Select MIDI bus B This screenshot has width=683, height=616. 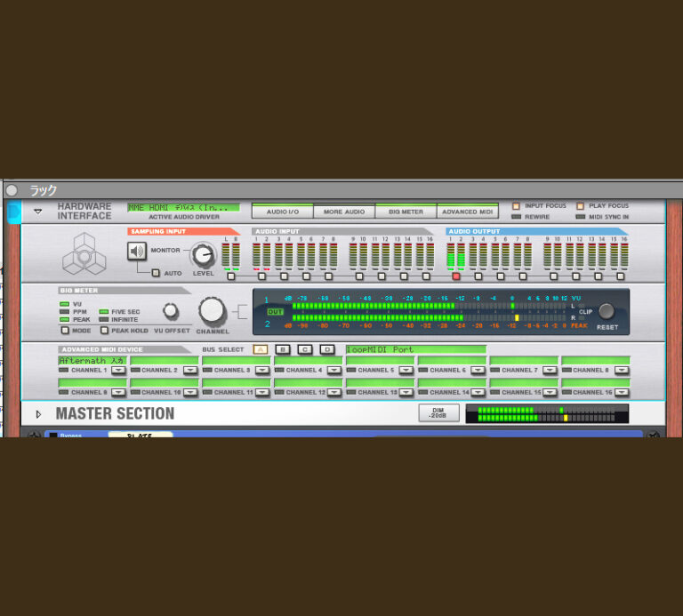pos(283,349)
